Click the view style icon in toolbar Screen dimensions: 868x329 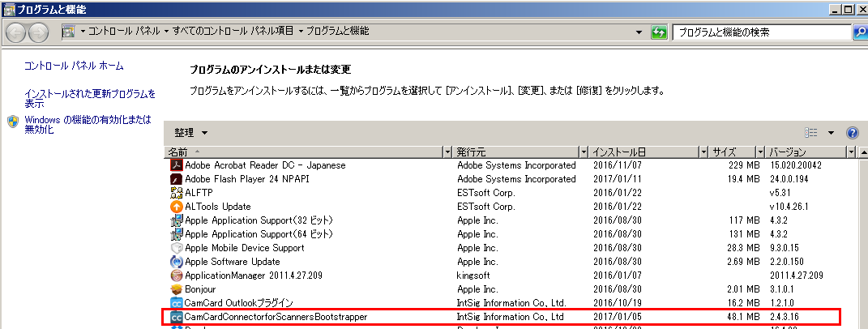(811, 133)
